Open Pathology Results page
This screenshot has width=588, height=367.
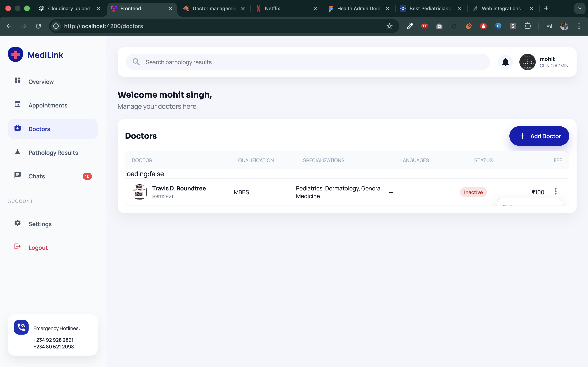click(x=53, y=153)
